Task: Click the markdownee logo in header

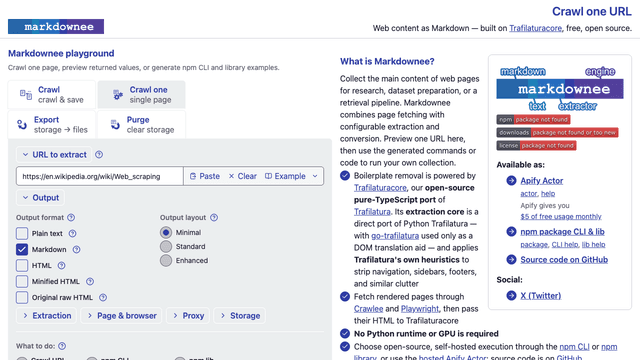Action: click(x=56, y=27)
